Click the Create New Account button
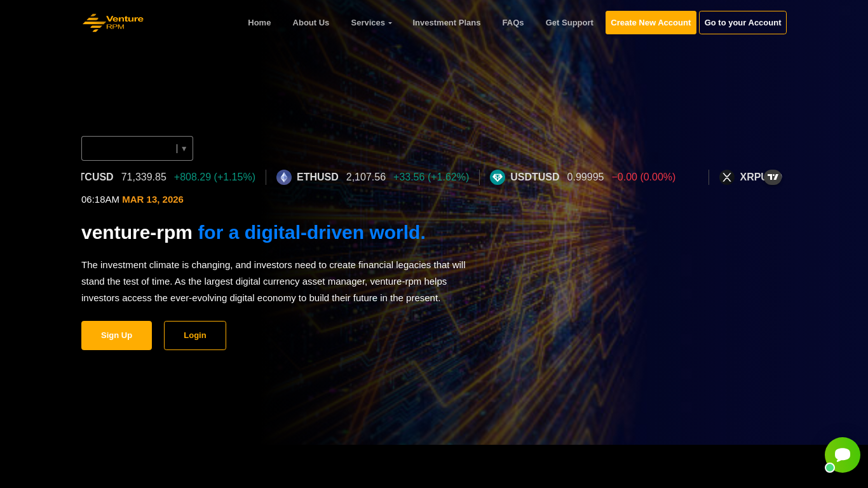868x488 pixels. 651,22
